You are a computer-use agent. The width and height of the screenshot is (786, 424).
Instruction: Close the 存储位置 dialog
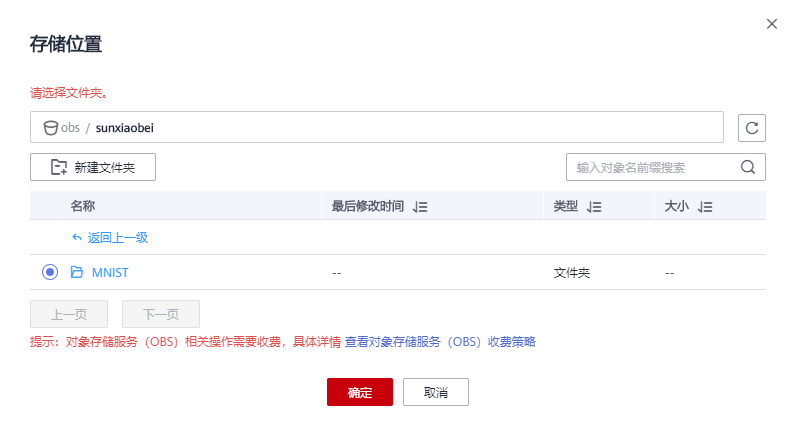coord(771,24)
